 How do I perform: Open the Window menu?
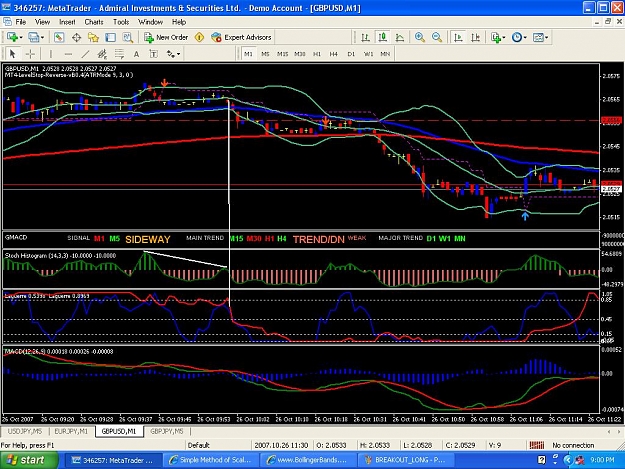click(150, 22)
